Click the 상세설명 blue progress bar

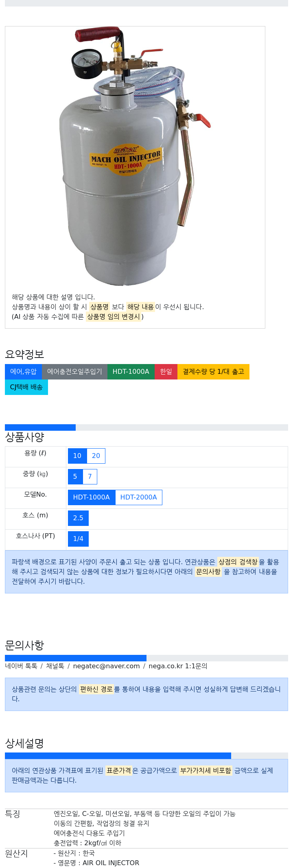tap(118, 756)
